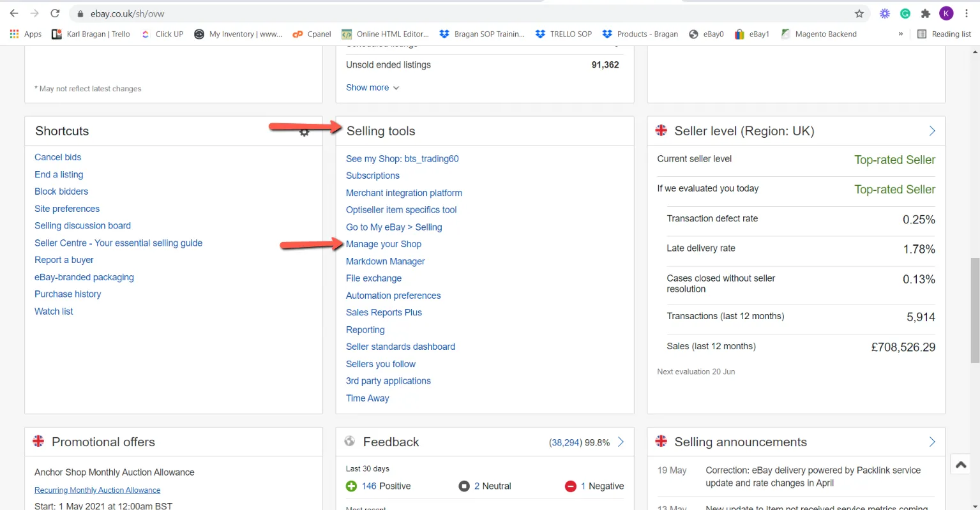Expand the Seller level panel chevron
The width and height of the screenshot is (980, 510).
(x=932, y=131)
